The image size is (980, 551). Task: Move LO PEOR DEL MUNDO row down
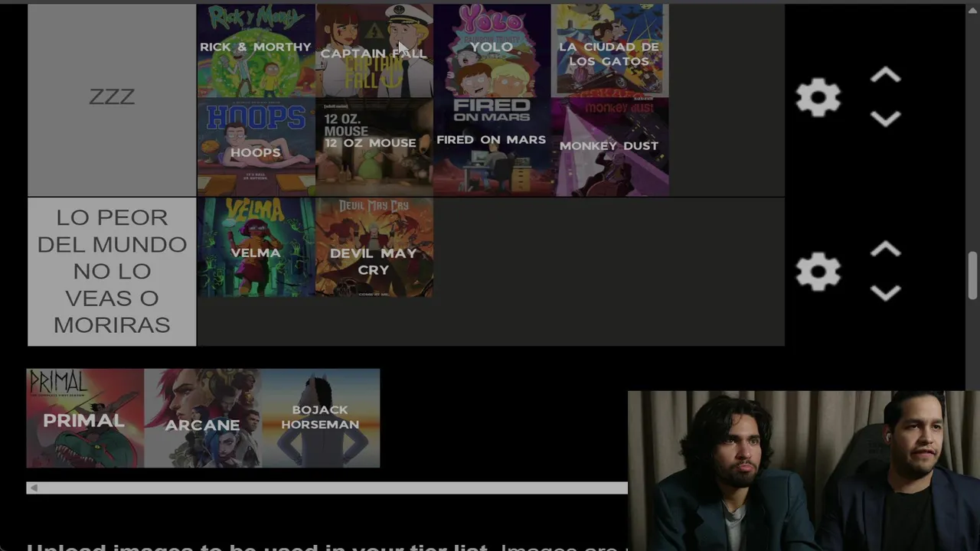click(x=886, y=293)
